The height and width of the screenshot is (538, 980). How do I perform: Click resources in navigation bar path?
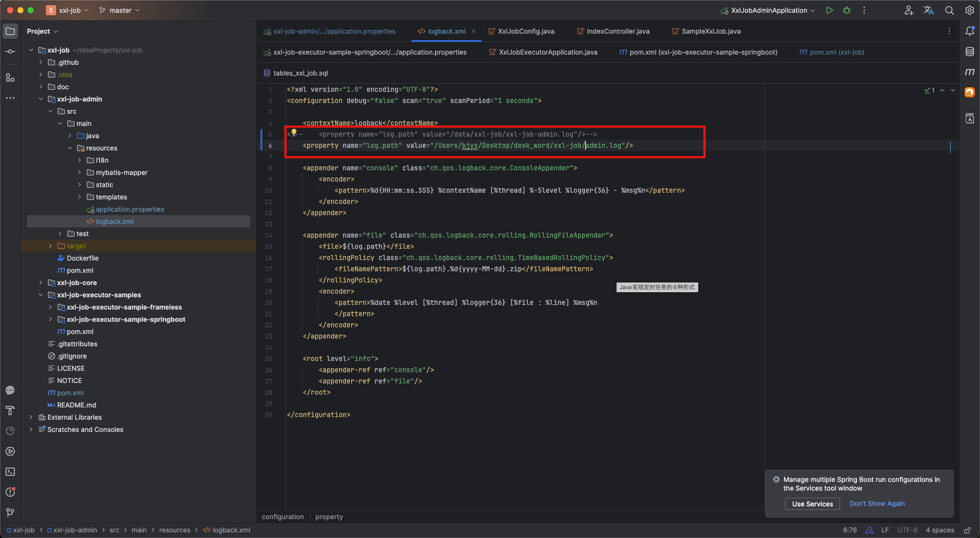pyautogui.click(x=175, y=530)
